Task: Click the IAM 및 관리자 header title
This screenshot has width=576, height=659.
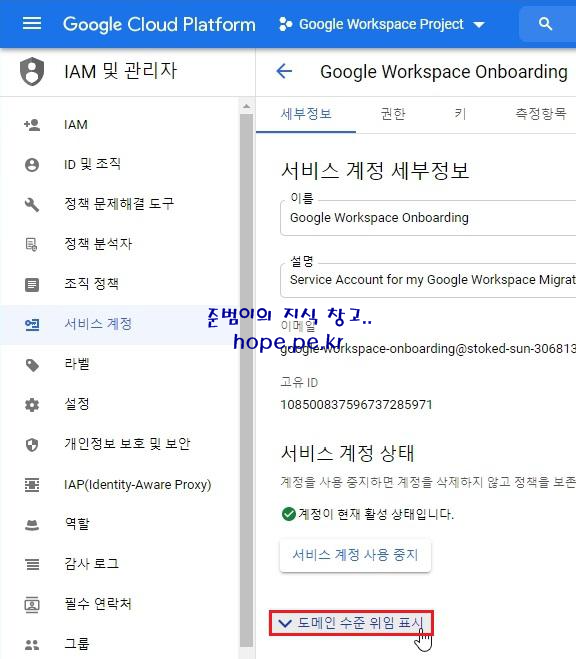Action: 121,71
